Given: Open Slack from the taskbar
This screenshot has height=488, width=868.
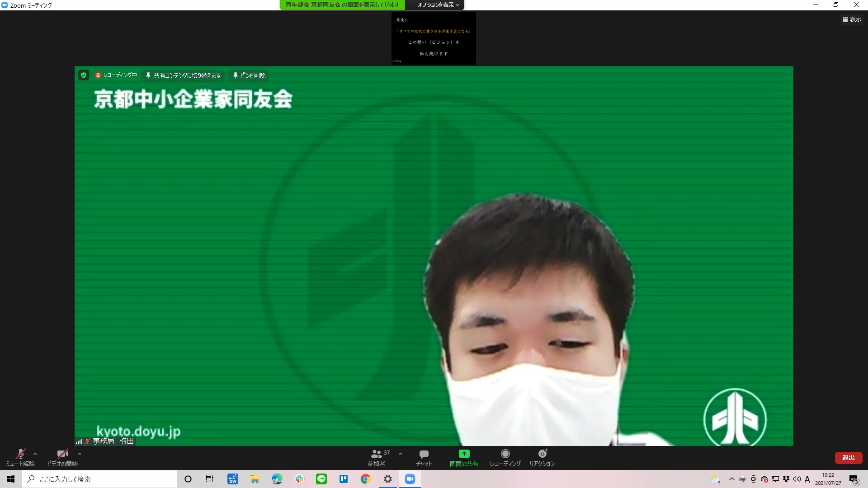Looking at the screenshot, I should (299, 479).
